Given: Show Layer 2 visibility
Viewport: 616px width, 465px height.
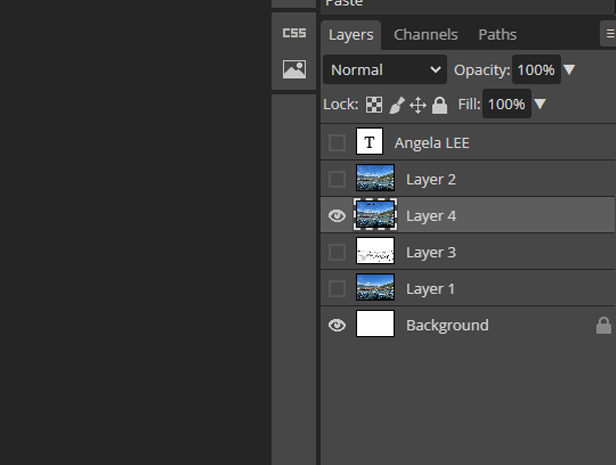Looking at the screenshot, I should (x=337, y=180).
